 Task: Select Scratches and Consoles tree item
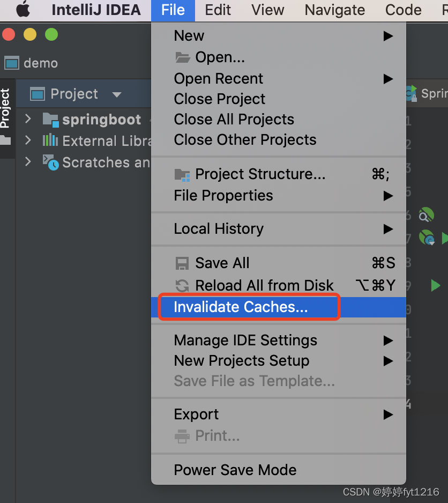click(x=107, y=162)
